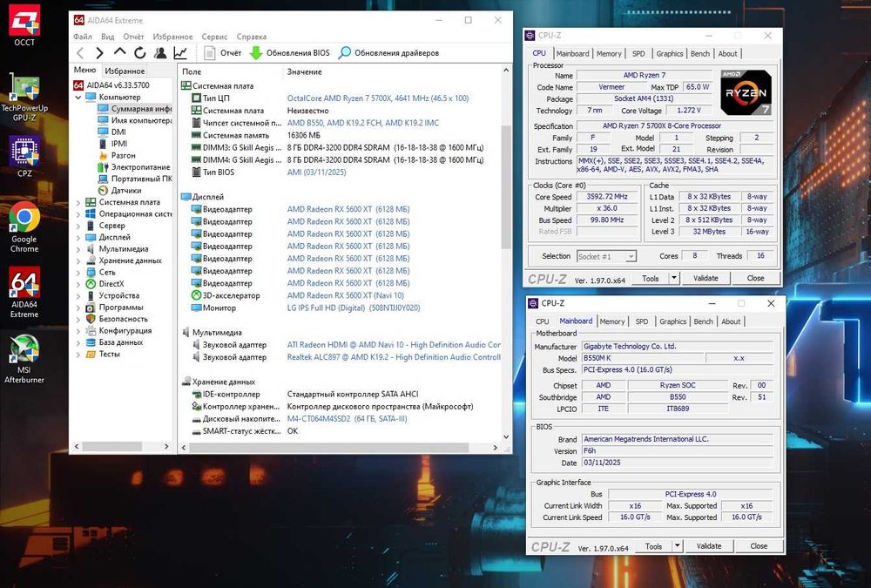Expand the Мультимедиа tree node
Viewport: 871px width, 588px height.
click(78, 249)
